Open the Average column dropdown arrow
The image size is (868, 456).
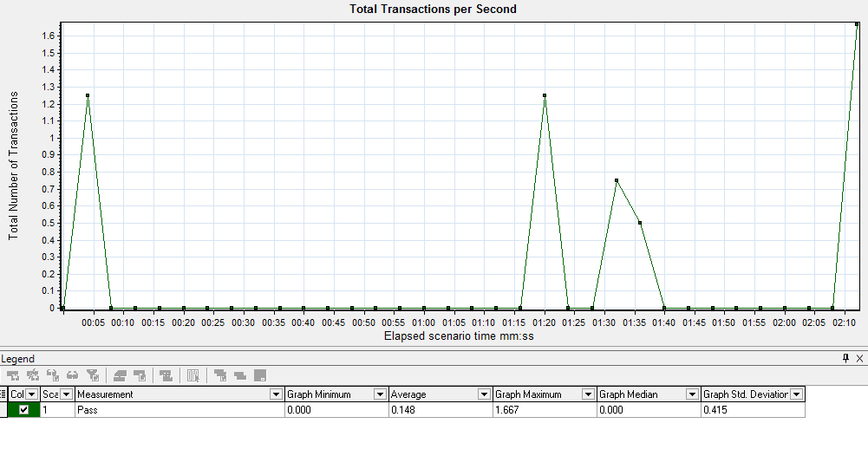click(484, 394)
